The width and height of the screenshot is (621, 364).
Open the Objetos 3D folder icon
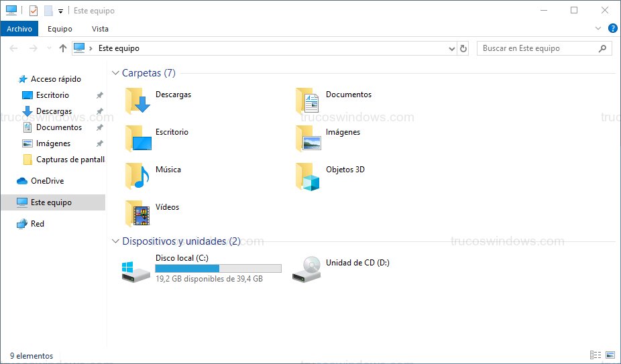[308, 177]
